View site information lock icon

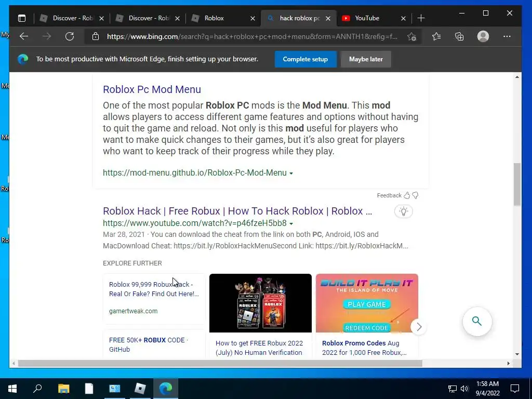(96, 36)
